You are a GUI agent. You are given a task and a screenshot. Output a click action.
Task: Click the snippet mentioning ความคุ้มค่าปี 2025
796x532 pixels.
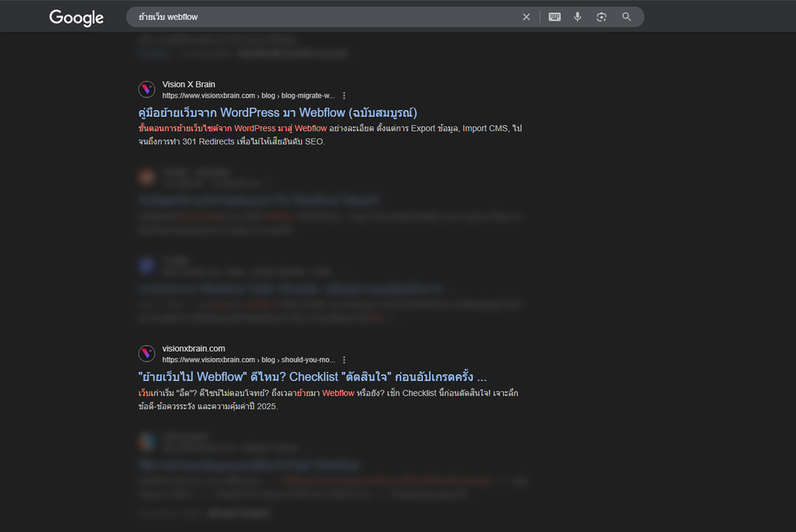328,400
